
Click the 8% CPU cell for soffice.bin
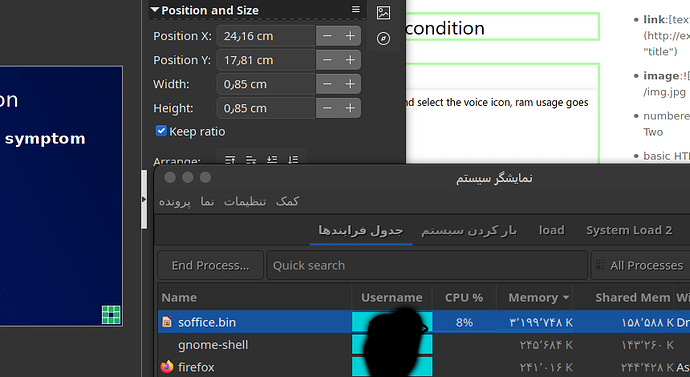(x=464, y=322)
